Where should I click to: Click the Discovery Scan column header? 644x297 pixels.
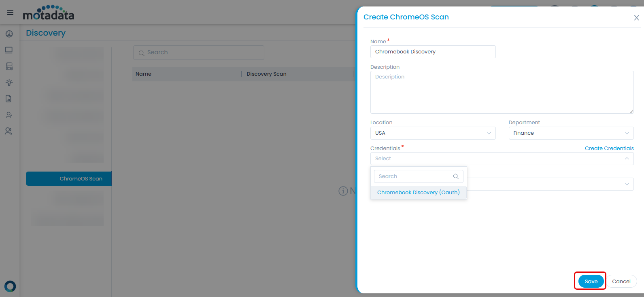pos(266,74)
